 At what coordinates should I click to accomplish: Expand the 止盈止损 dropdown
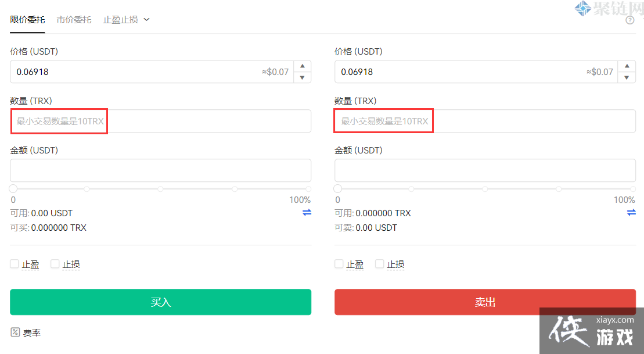click(x=127, y=19)
